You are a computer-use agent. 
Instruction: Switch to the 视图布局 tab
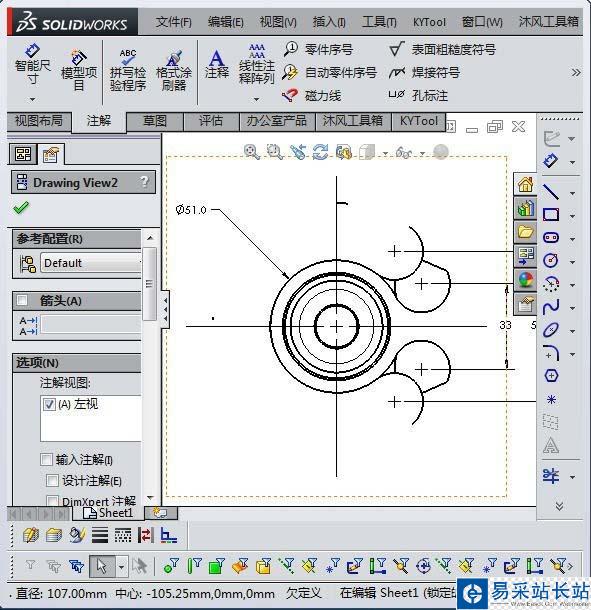[39, 121]
